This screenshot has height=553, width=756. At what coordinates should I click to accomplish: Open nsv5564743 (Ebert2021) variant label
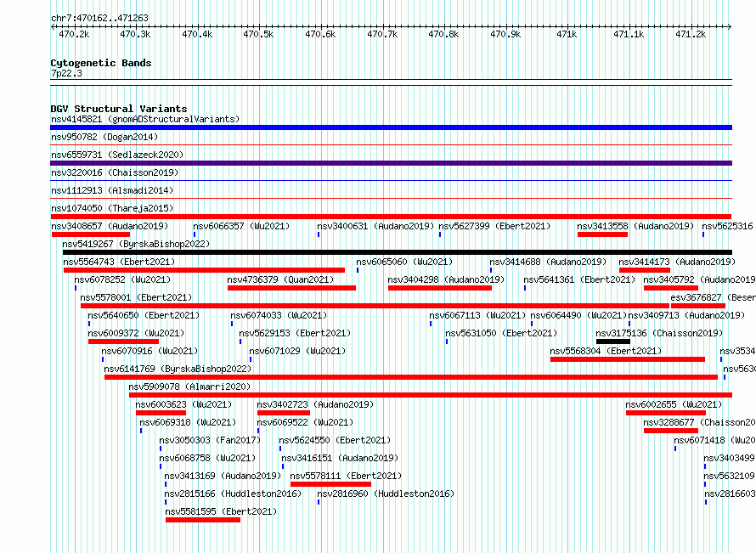coord(119,262)
